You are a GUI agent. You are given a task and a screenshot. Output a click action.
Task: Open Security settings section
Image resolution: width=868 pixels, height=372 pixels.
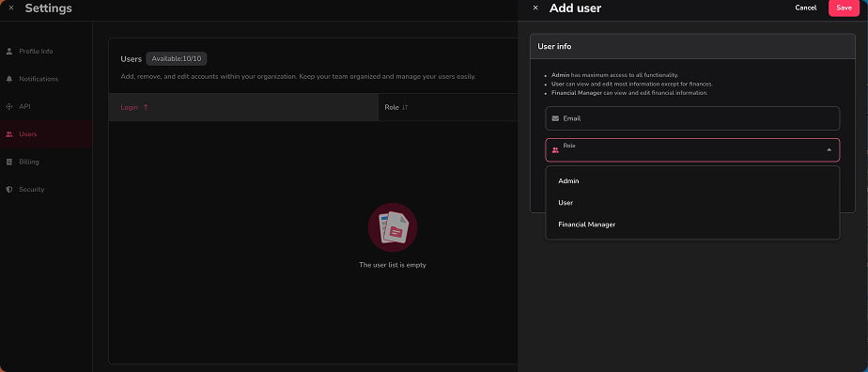46,190
